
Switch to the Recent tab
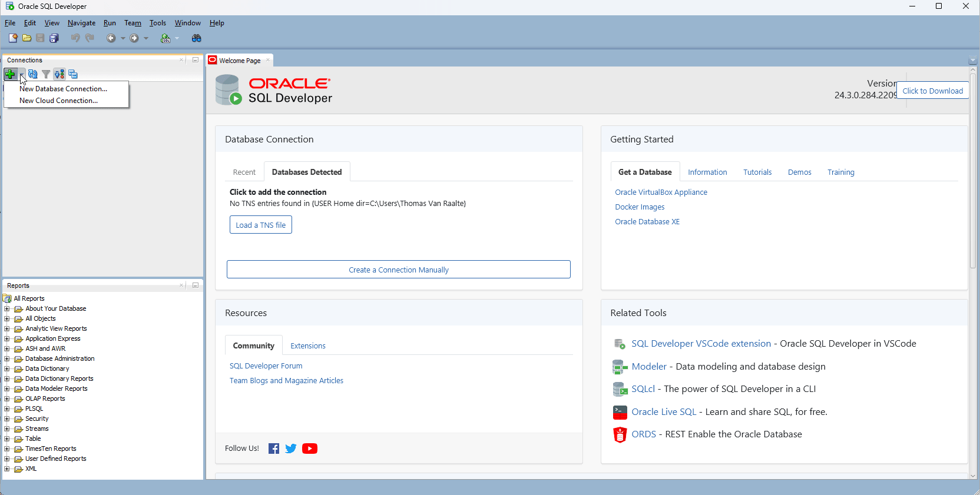coord(244,172)
